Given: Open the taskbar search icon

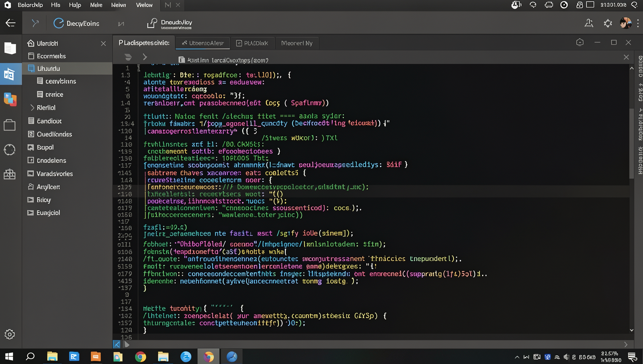Looking at the screenshot, I should click(30, 356).
